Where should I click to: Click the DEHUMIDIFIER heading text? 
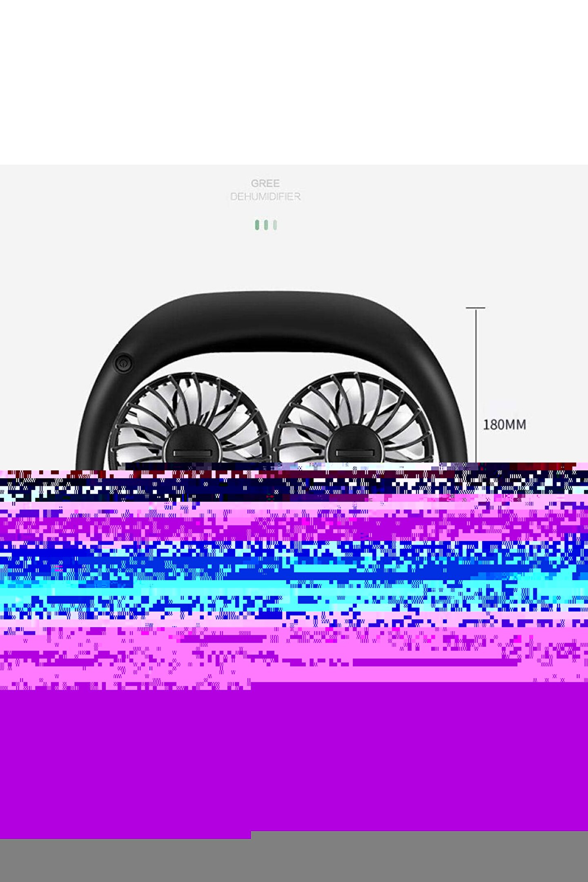265,197
